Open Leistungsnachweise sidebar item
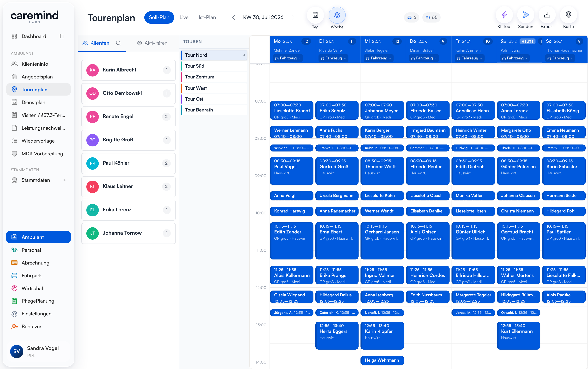Image resolution: width=588 pixels, height=369 pixels. pos(38,128)
